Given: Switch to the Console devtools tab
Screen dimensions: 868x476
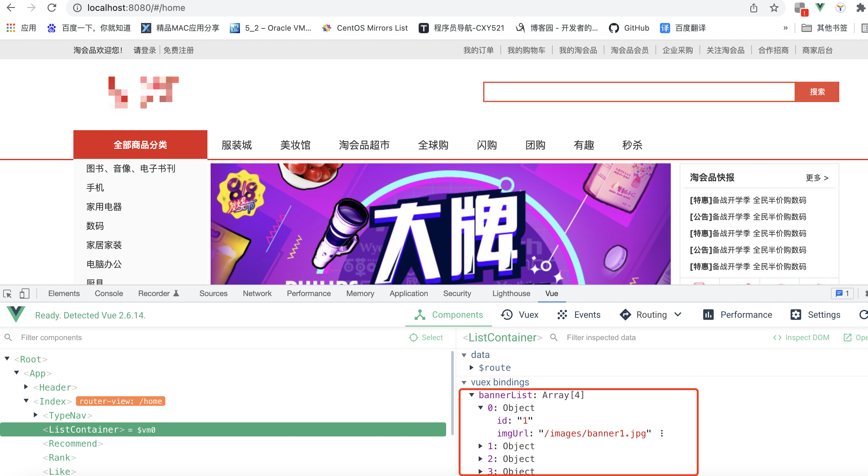Looking at the screenshot, I should coord(108,294).
